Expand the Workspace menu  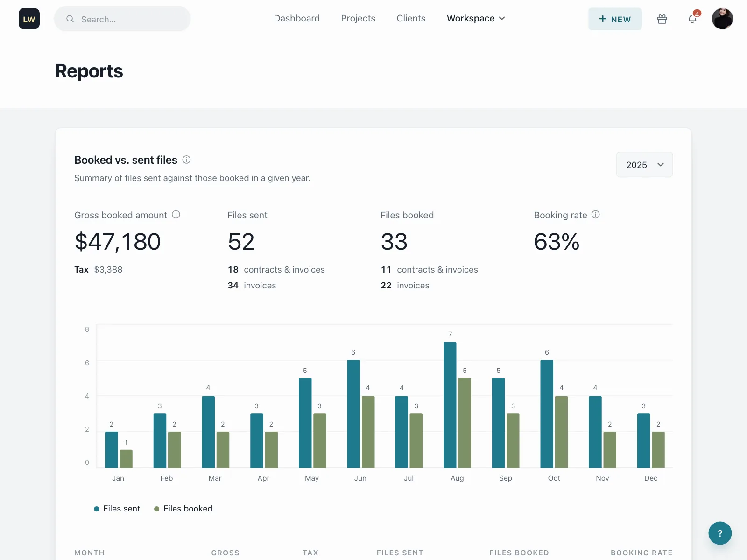tap(476, 19)
